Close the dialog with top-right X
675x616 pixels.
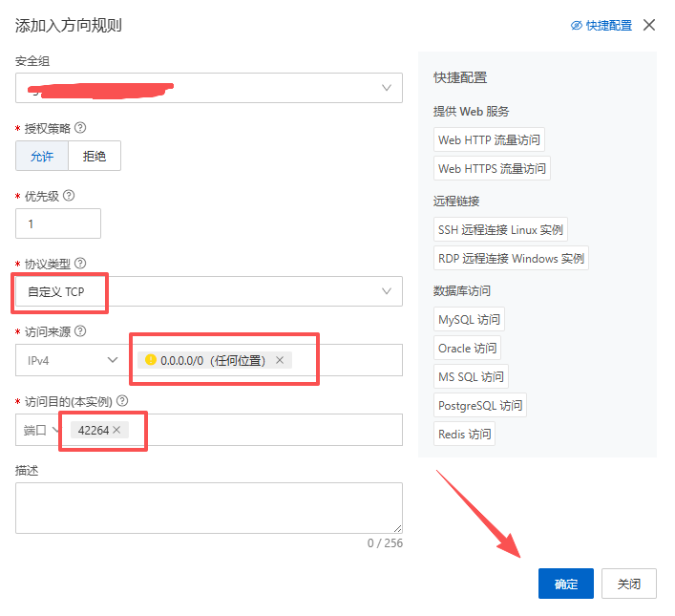click(x=649, y=25)
